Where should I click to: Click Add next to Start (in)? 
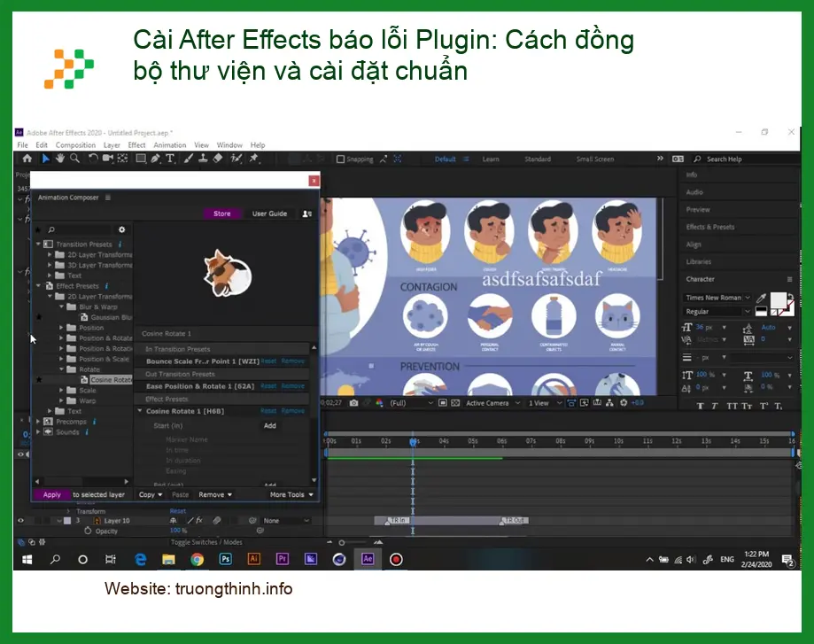coord(270,425)
